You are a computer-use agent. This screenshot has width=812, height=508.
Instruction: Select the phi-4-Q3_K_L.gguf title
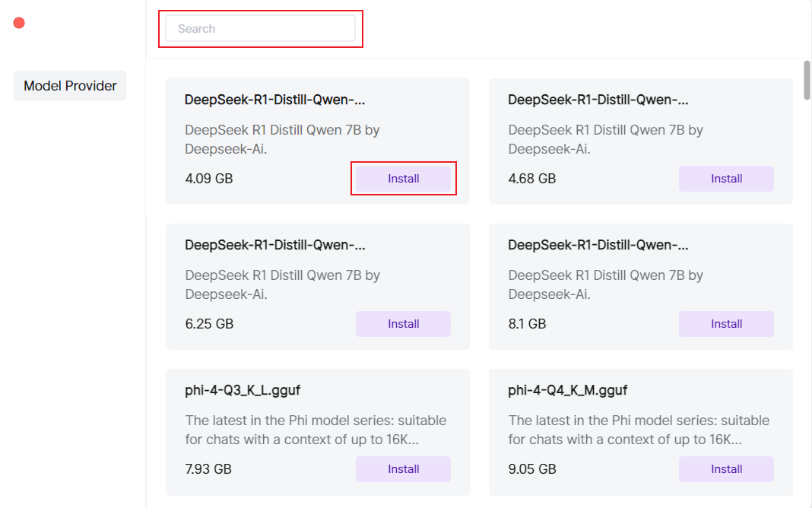243,390
